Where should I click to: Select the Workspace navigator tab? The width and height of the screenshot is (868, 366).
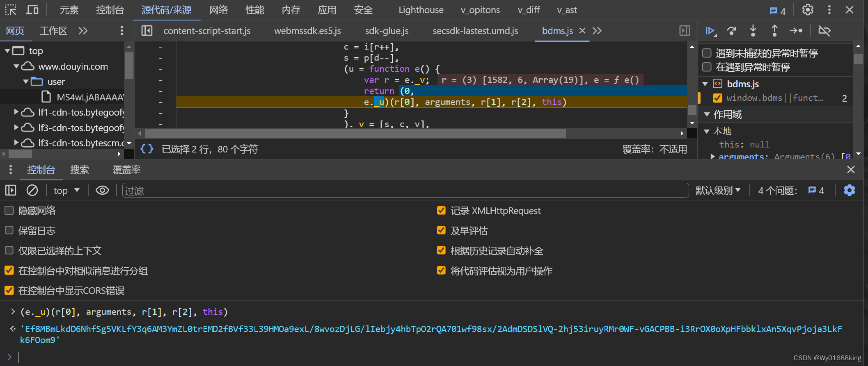coord(53,31)
